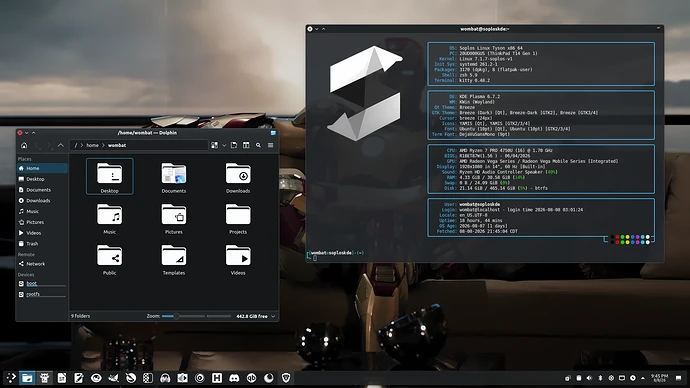Screen dimensions: 690x388
Task: Click the 442.8 GiB free space indicator
Action: coord(252,316)
